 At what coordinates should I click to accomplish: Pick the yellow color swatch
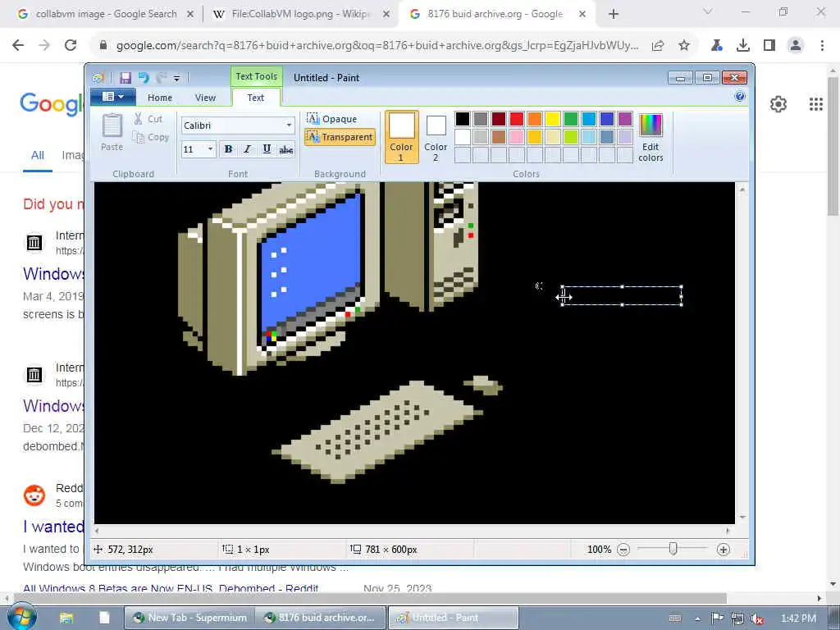[x=553, y=119]
